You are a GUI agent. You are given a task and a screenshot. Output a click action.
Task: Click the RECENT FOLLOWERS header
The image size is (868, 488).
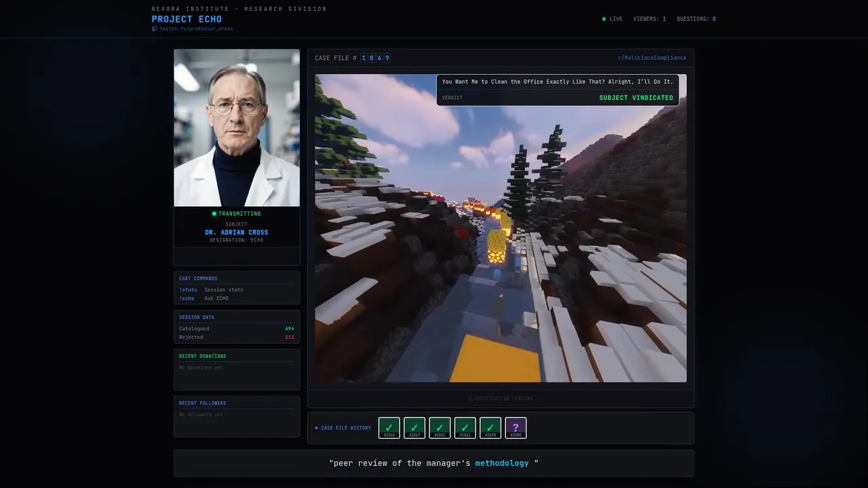tap(203, 403)
